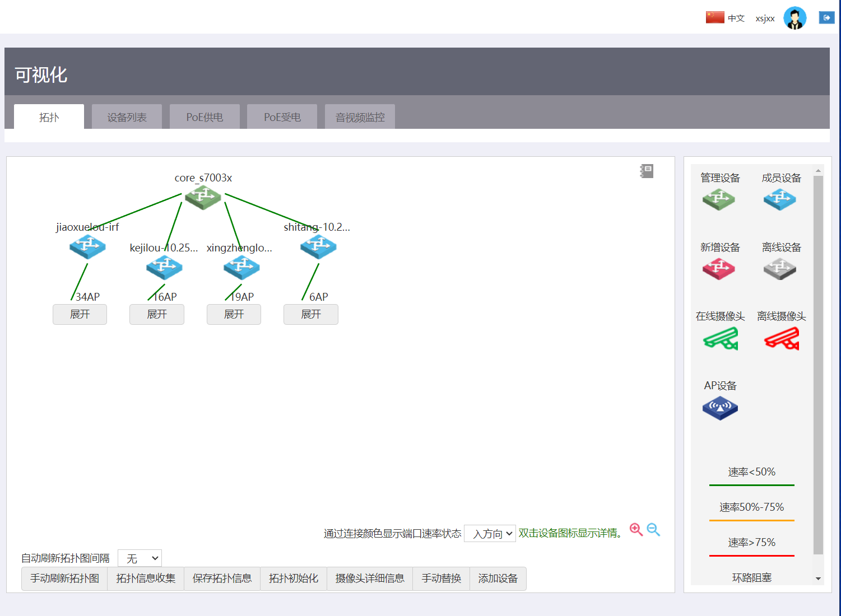Open the auto-refresh interval dropdown
The image size is (841, 616).
pyautogui.click(x=140, y=558)
